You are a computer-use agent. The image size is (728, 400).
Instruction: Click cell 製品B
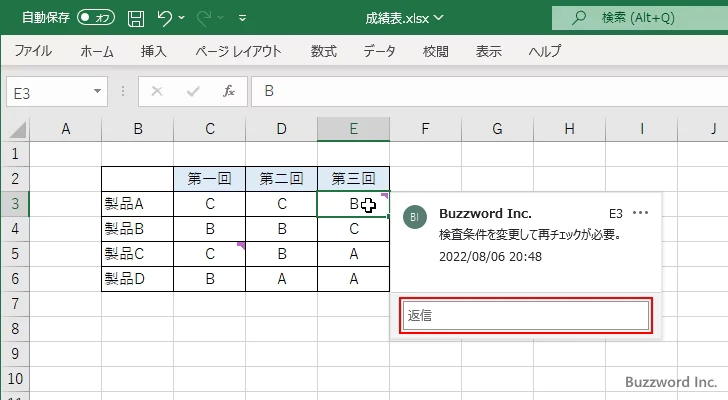click(137, 229)
